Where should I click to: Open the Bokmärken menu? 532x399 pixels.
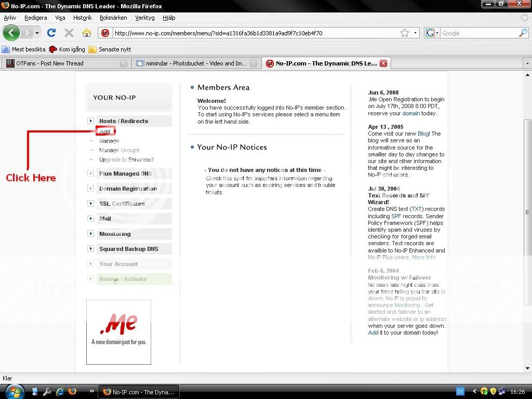click(113, 18)
